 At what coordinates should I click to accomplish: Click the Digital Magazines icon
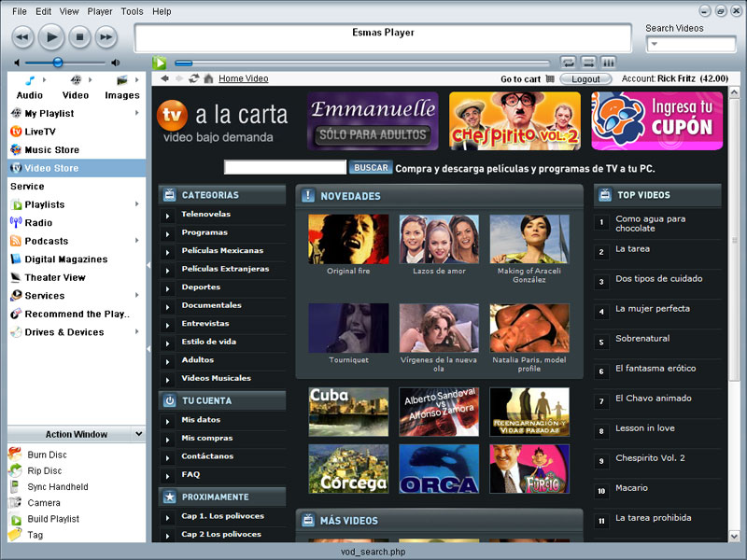16,259
